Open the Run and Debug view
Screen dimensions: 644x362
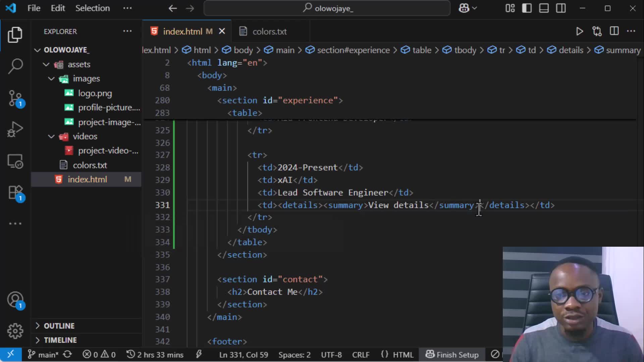(15, 129)
